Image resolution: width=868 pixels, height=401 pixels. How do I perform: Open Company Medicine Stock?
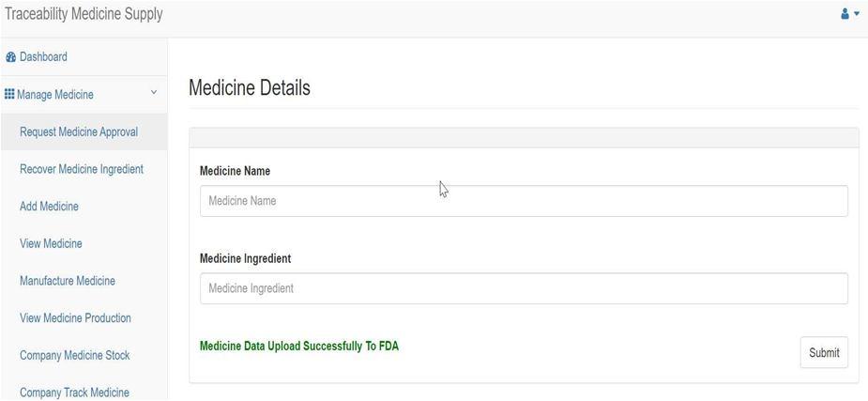point(75,354)
